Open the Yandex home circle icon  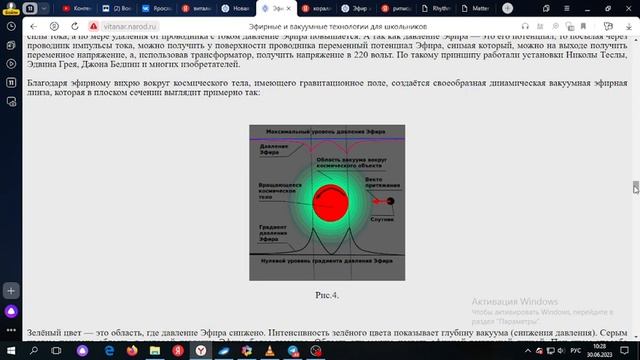click(54, 27)
